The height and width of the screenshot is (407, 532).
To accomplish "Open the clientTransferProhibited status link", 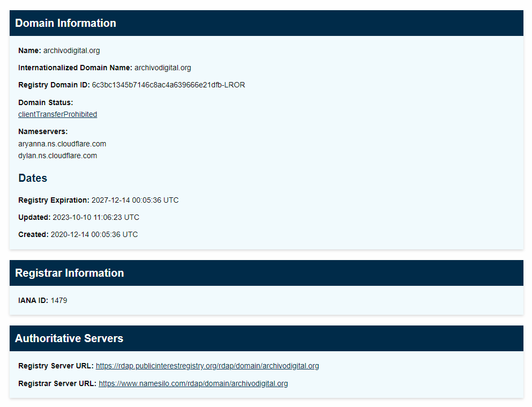I will (58, 114).
